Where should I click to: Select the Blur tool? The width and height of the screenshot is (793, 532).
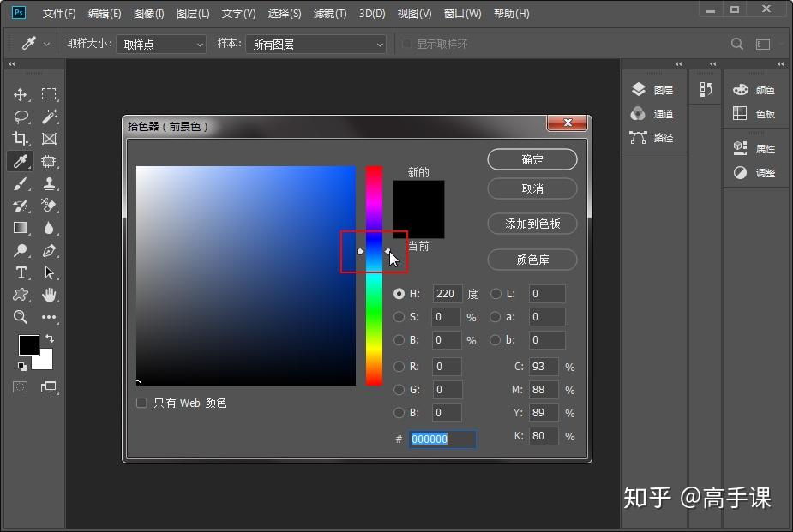(49, 228)
